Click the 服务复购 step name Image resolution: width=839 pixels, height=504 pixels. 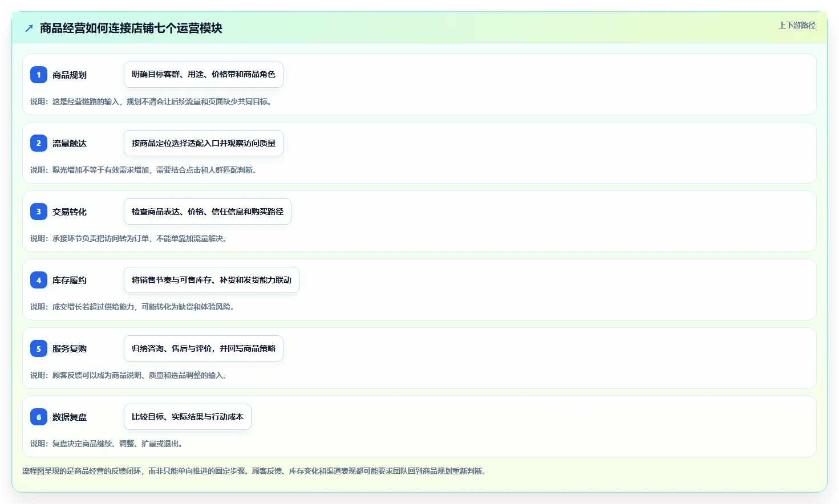[x=70, y=348]
